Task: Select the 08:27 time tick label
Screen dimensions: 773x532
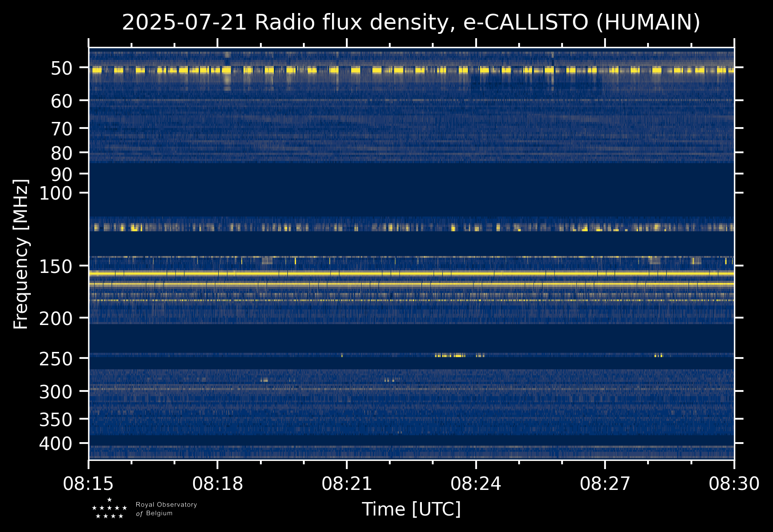Action: click(x=605, y=483)
